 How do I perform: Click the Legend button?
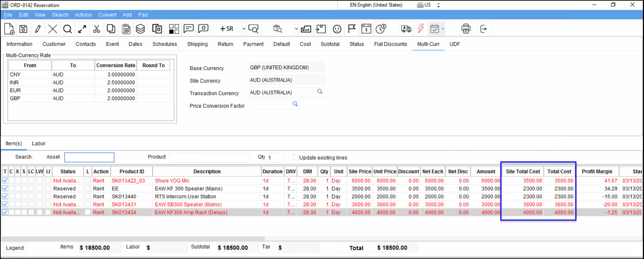click(x=15, y=248)
